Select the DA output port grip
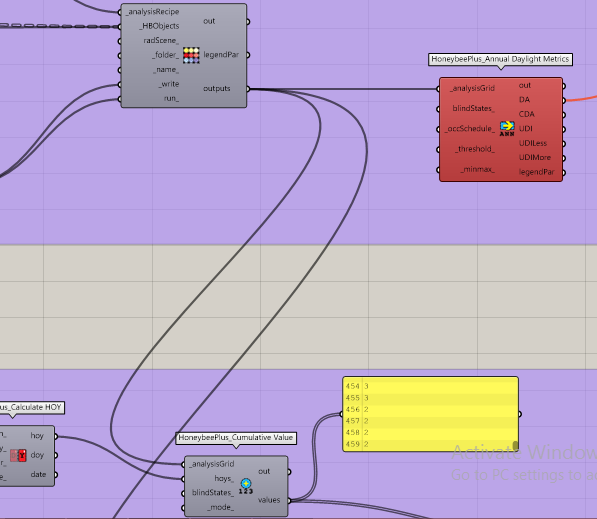The image size is (597, 519). tap(564, 100)
